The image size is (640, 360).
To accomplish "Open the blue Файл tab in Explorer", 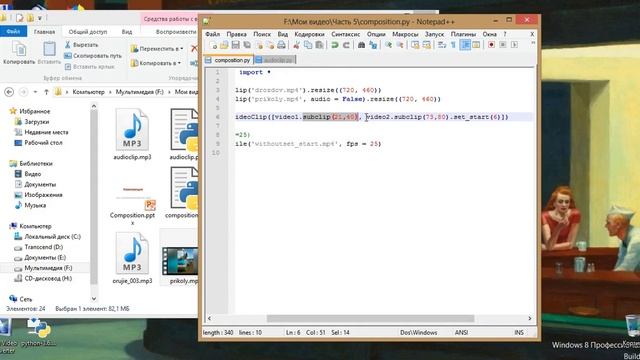I will click(x=13, y=31).
